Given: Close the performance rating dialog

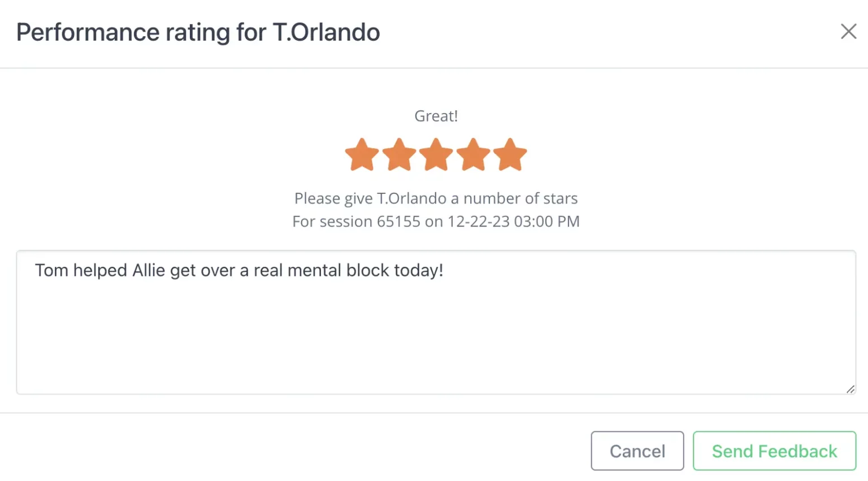Looking at the screenshot, I should [x=848, y=32].
